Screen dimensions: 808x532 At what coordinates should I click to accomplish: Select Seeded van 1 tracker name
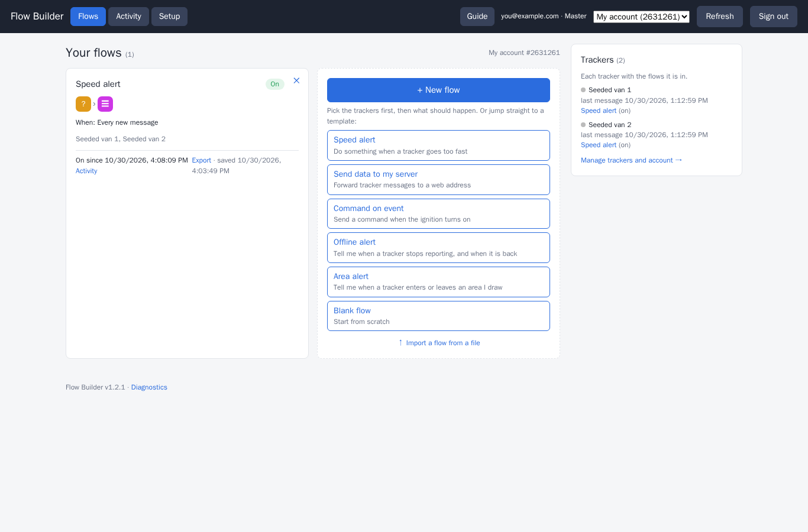[x=610, y=90]
